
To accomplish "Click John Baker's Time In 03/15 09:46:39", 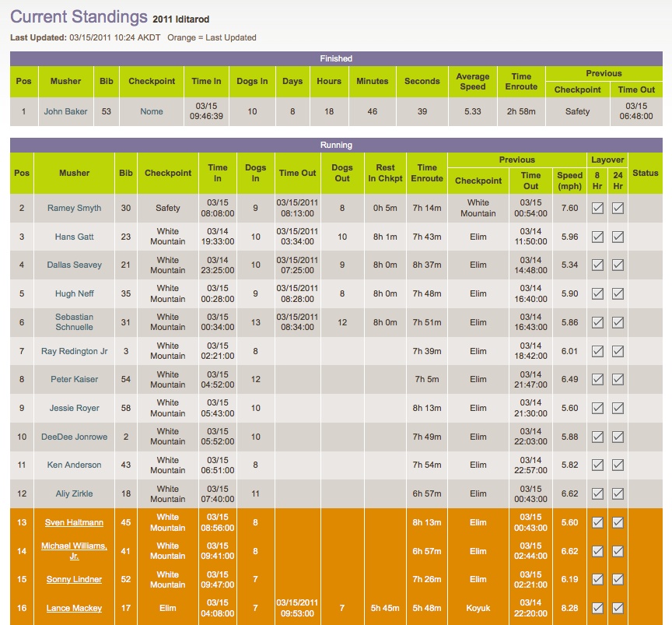I will [x=206, y=111].
